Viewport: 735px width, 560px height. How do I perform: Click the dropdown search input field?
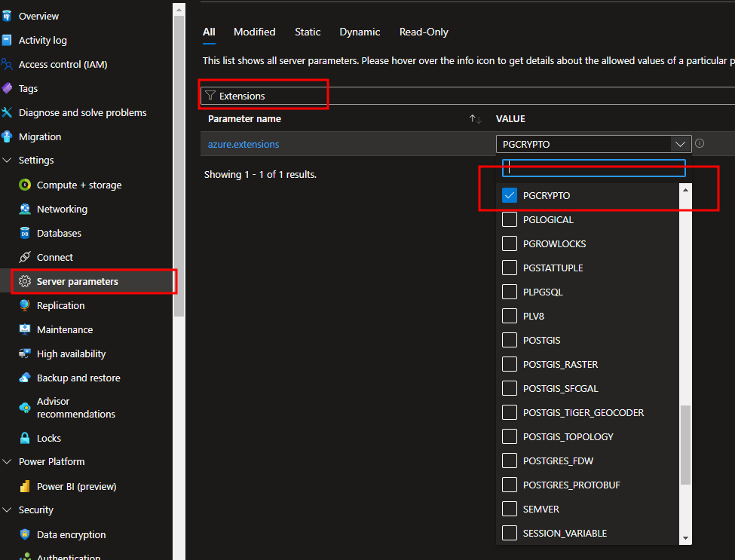coord(593,168)
